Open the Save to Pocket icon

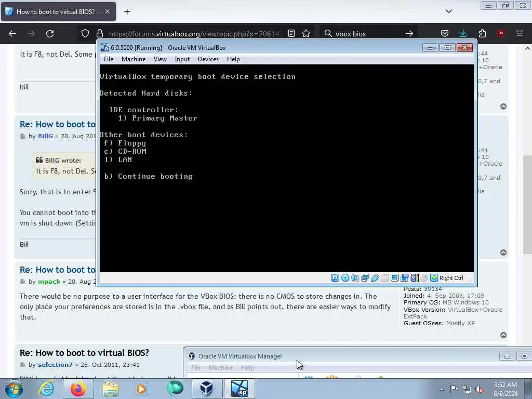point(445,33)
